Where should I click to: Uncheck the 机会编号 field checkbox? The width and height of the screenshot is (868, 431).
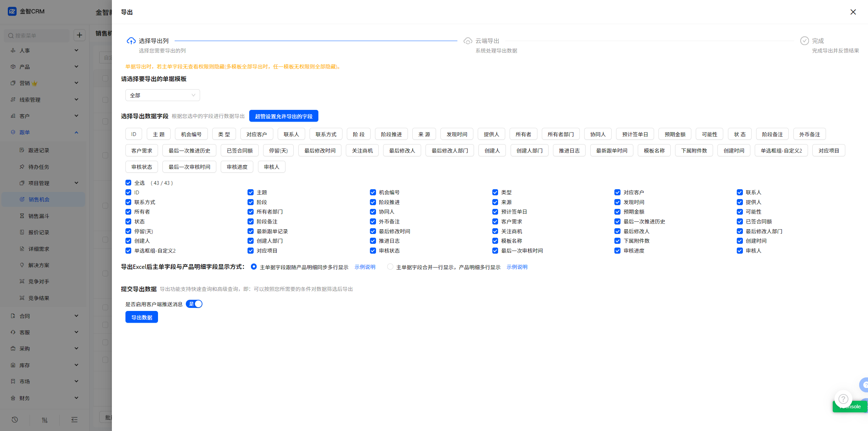373,192
